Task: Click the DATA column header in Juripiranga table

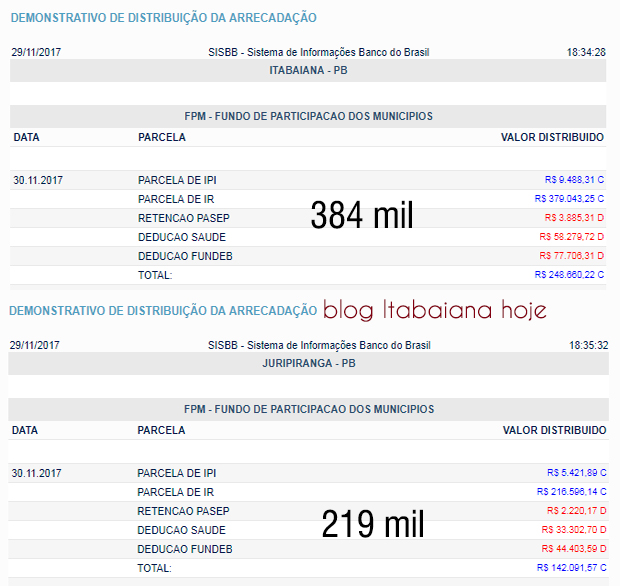Action: coord(25,431)
